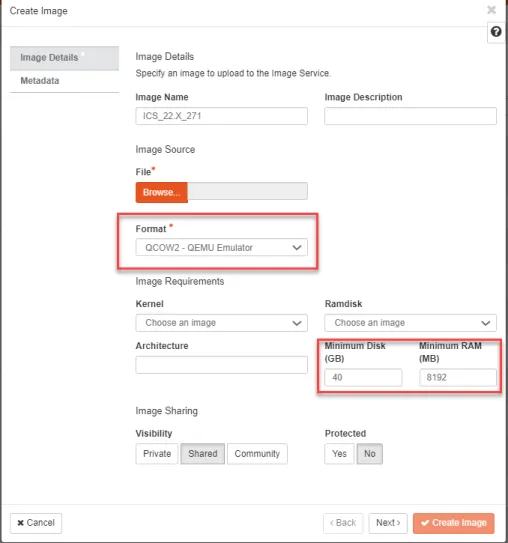Set Protected to Yes

tap(339, 453)
